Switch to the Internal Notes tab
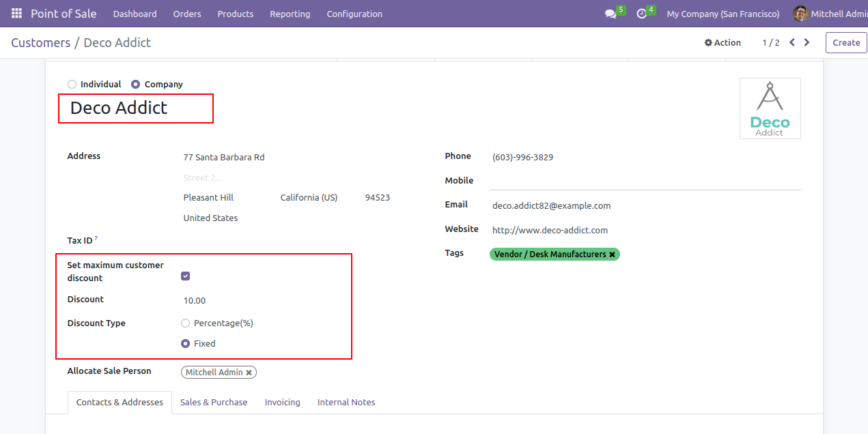Screen dimensions: 868x434 coord(346,403)
